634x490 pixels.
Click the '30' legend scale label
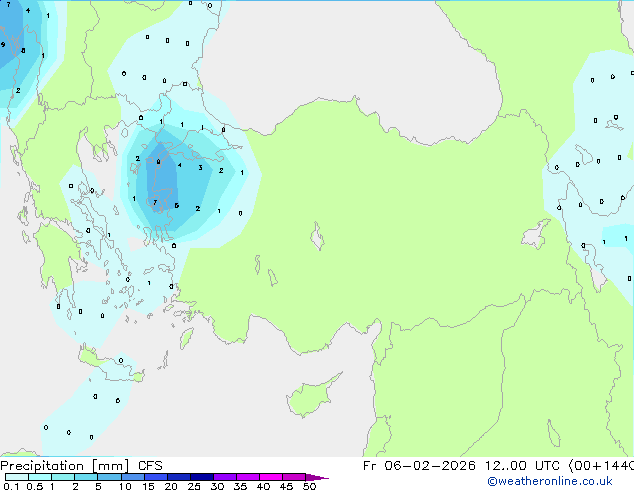pyautogui.click(x=217, y=486)
